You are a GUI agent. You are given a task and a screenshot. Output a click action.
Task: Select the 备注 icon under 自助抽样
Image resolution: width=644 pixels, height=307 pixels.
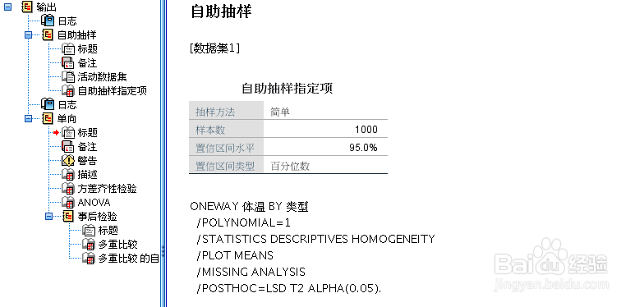[x=67, y=62]
